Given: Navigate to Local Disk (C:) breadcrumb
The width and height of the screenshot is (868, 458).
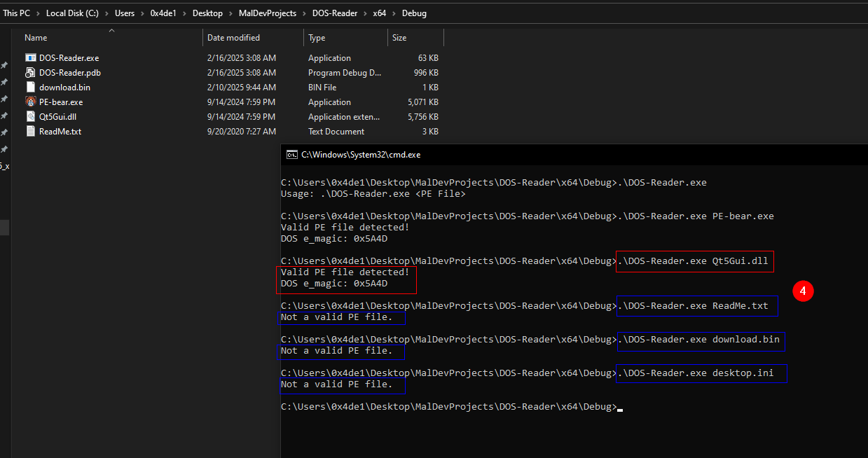Looking at the screenshot, I should tap(73, 13).
